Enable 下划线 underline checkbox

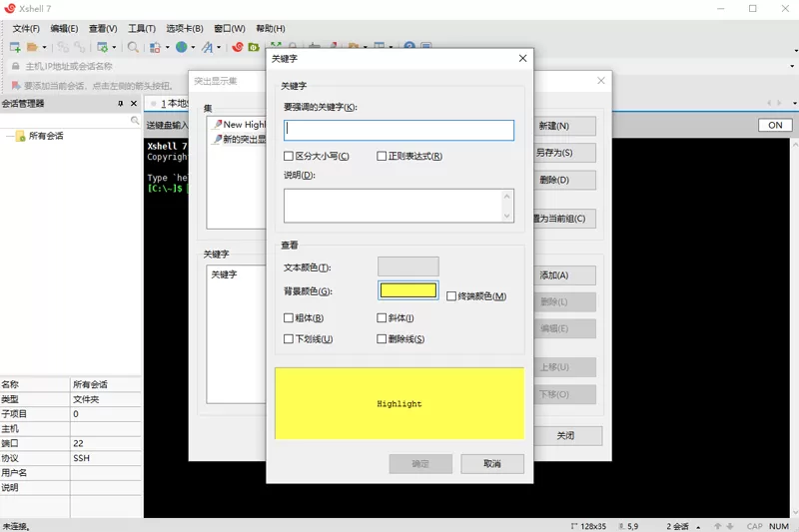(289, 339)
